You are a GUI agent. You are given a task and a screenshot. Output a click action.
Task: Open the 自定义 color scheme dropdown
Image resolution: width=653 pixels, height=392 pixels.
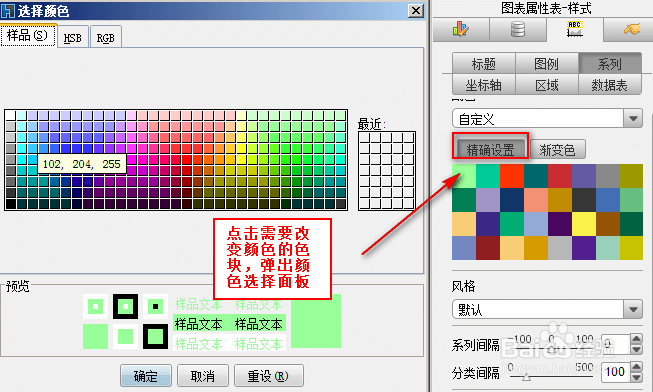tap(547, 119)
